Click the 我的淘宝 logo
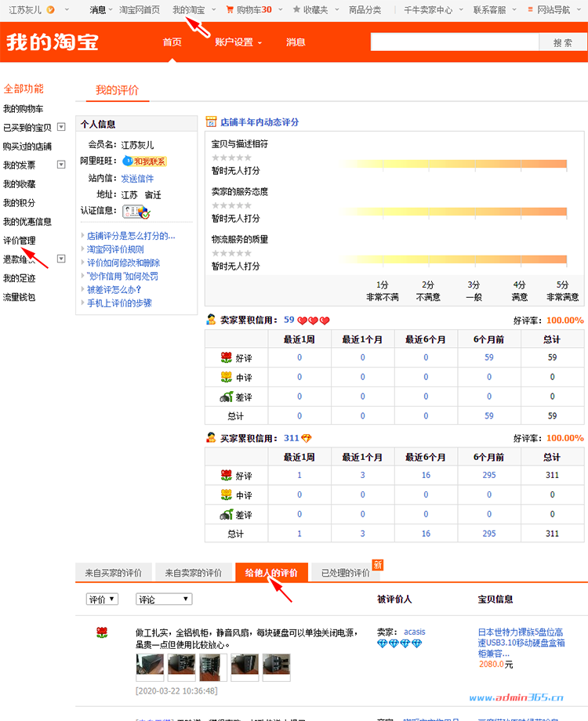Image resolution: width=588 pixels, height=721 pixels. tap(52, 42)
